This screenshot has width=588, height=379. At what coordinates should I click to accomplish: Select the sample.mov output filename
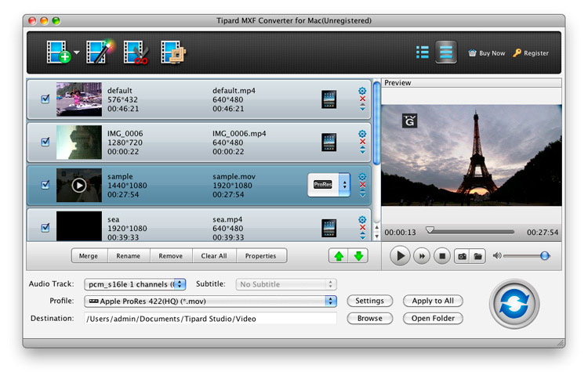234,176
